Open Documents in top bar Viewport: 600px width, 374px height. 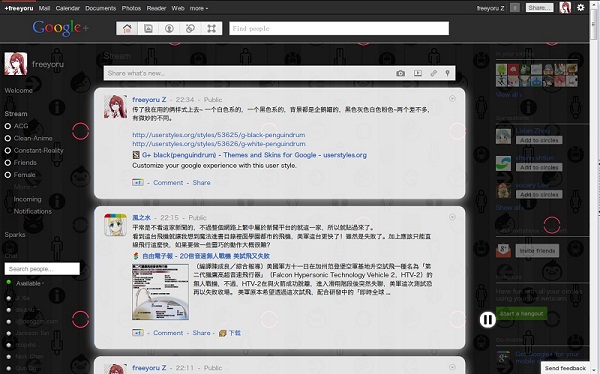click(100, 8)
